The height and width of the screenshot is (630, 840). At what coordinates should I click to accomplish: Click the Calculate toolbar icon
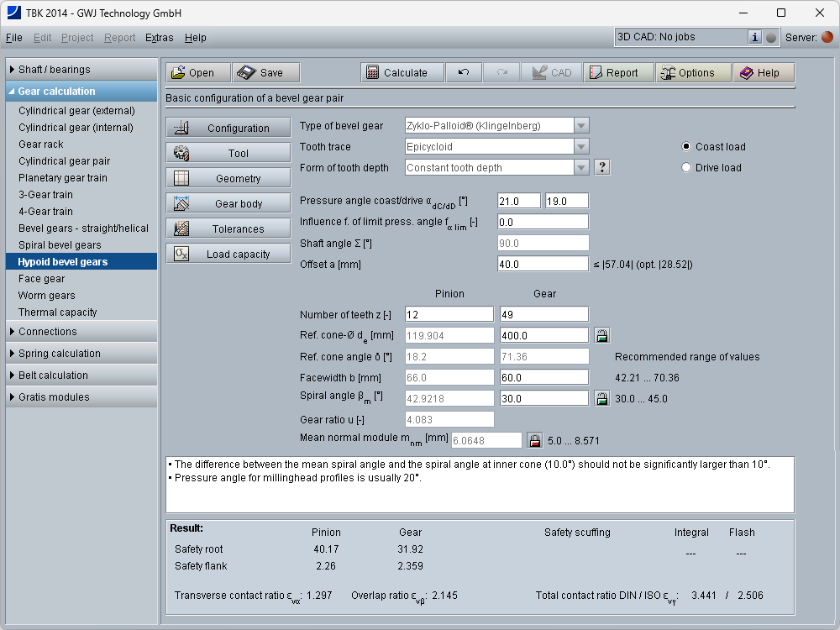(396, 73)
